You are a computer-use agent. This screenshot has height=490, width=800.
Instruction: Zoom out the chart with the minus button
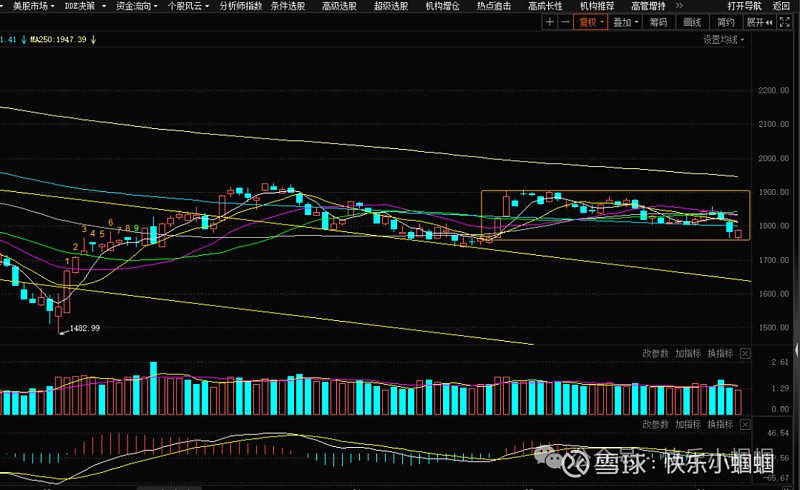point(565,22)
